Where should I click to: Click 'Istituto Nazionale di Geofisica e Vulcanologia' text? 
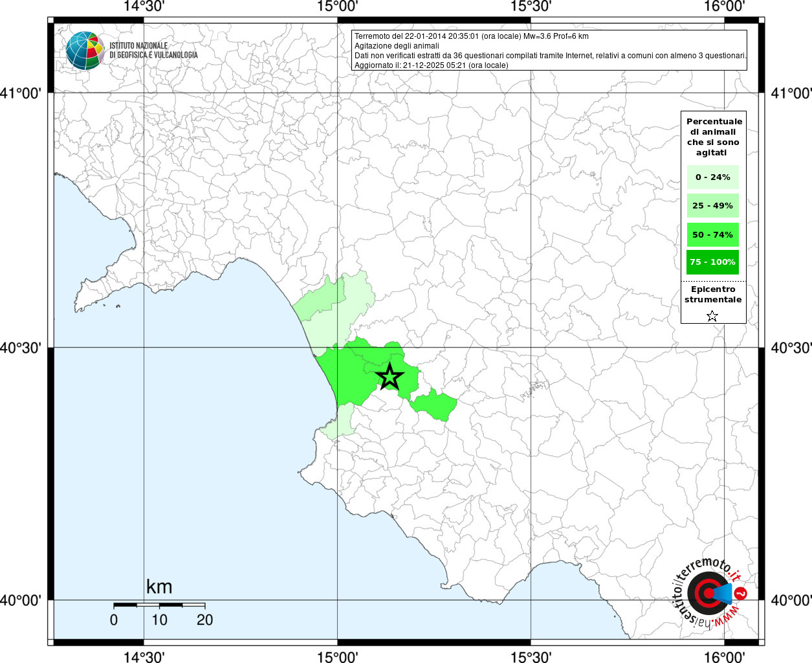153,51
